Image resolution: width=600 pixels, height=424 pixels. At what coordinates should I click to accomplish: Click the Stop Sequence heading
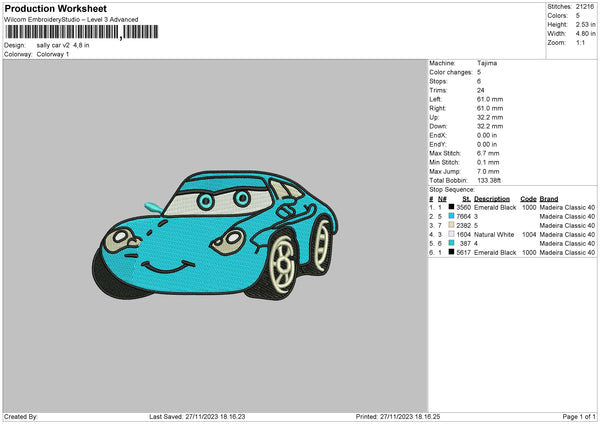452,188
